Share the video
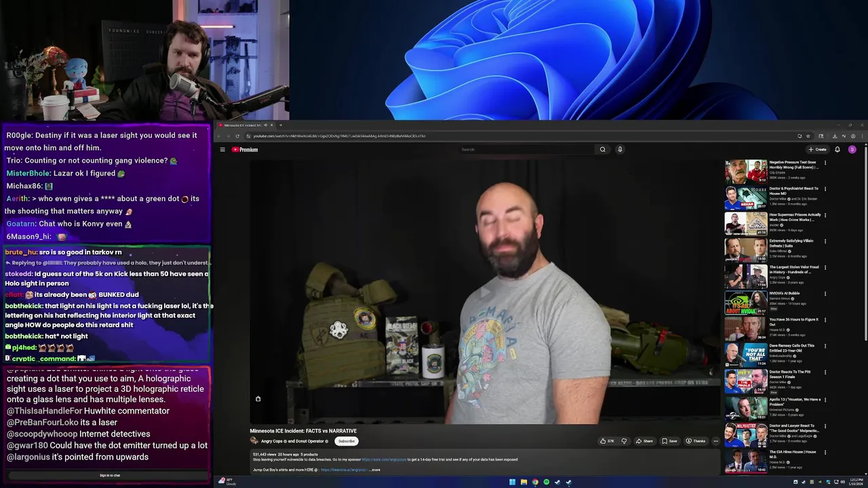The width and height of the screenshot is (868, 488). pyautogui.click(x=644, y=441)
